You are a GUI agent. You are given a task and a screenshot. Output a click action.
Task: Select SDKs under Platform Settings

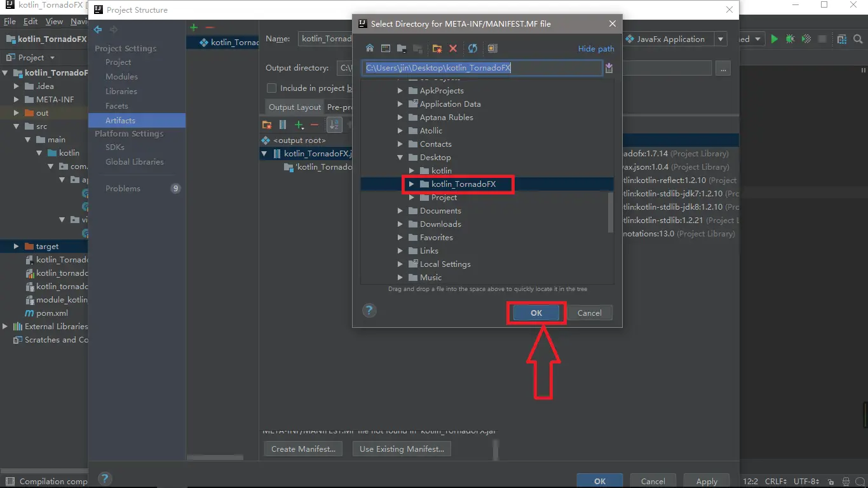(115, 147)
